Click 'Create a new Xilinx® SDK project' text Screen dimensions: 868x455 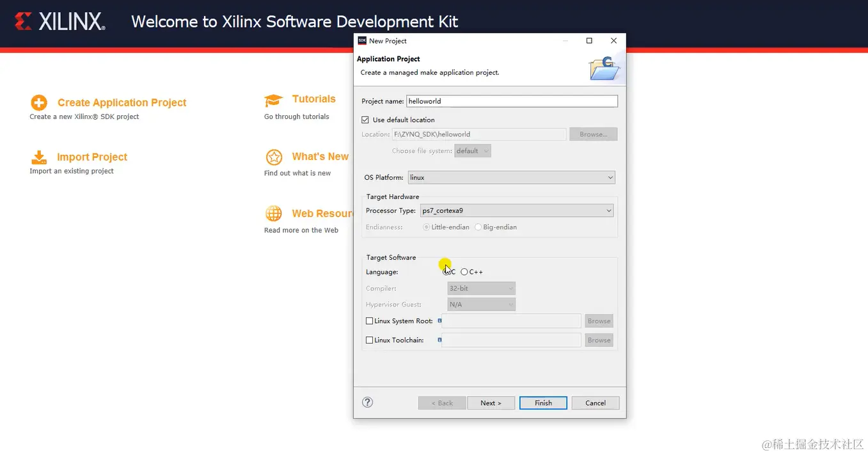click(x=84, y=116)
